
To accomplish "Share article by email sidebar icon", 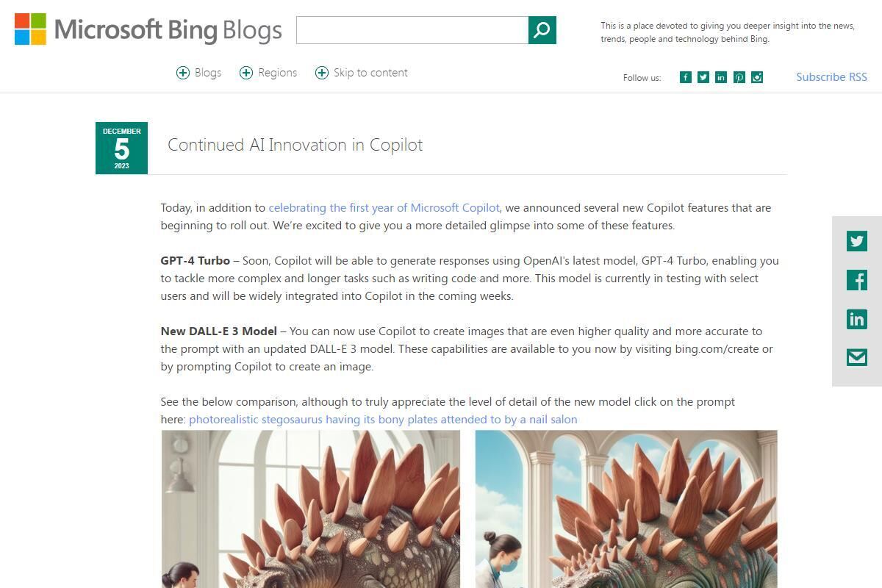I will (857, 357).
